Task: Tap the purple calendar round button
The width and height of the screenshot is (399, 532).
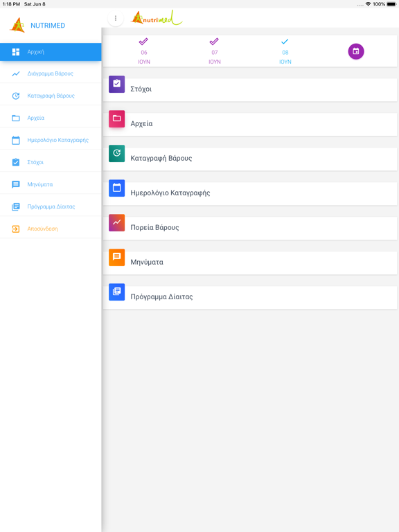Action: (356, 51)
